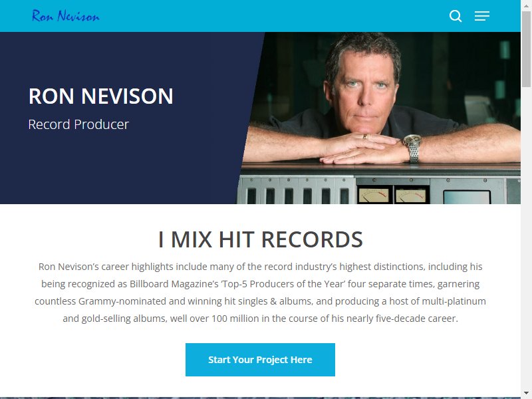Click the image strip at page bottom
This screenshot has height=399, width=532.
pyautogui.click(x=260, y=398)
